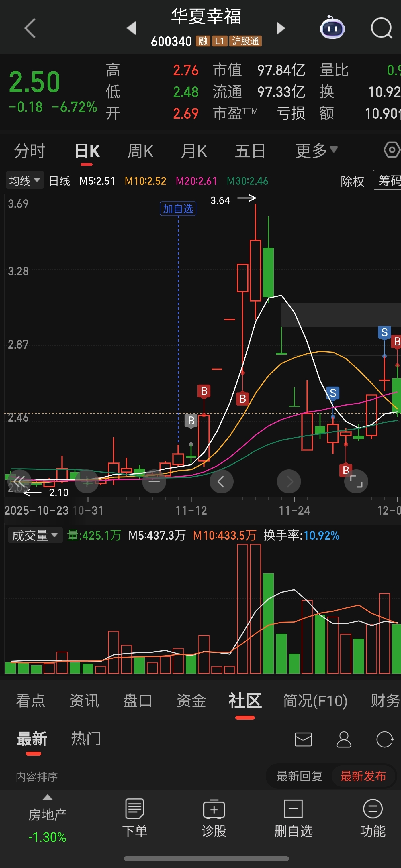Select 最新回复 sort option
This screenshot has height=868, width=401.
point(299,776)
